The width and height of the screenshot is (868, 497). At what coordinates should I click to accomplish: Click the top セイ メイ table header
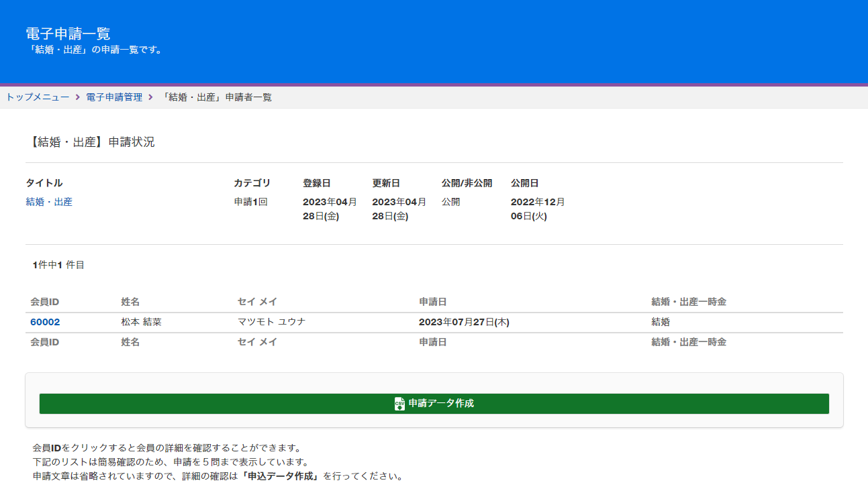click(258, 302)
